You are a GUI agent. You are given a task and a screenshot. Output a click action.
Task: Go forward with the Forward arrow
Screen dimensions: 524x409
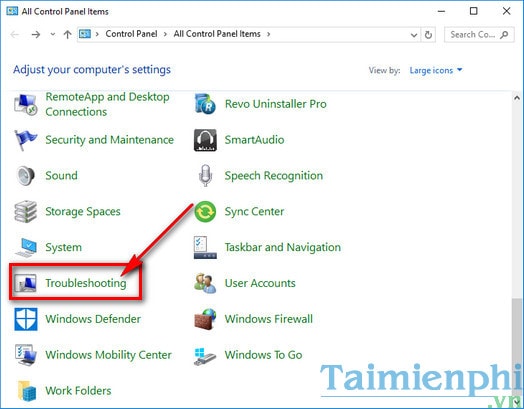[x=36, y=34]
